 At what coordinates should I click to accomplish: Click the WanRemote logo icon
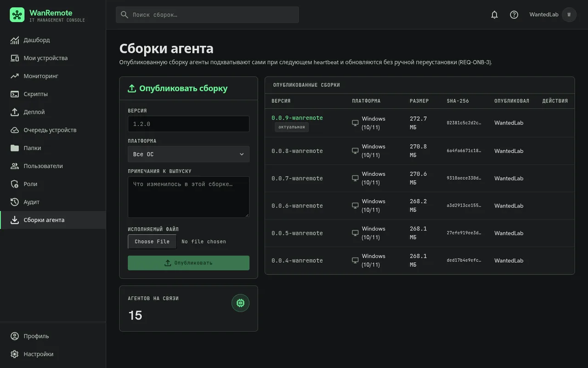[17, 15]
